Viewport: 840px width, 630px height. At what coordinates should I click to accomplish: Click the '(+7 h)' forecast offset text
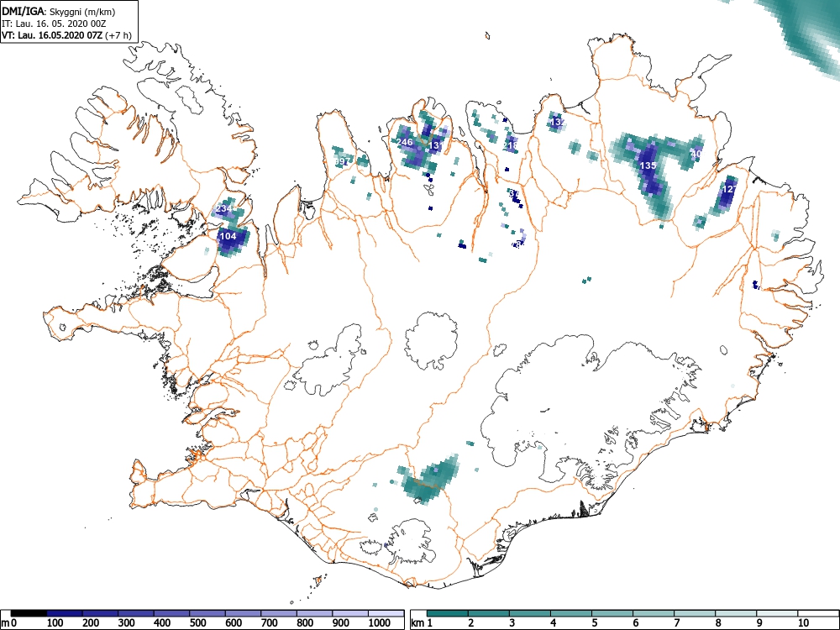click(x=118, y=35)
